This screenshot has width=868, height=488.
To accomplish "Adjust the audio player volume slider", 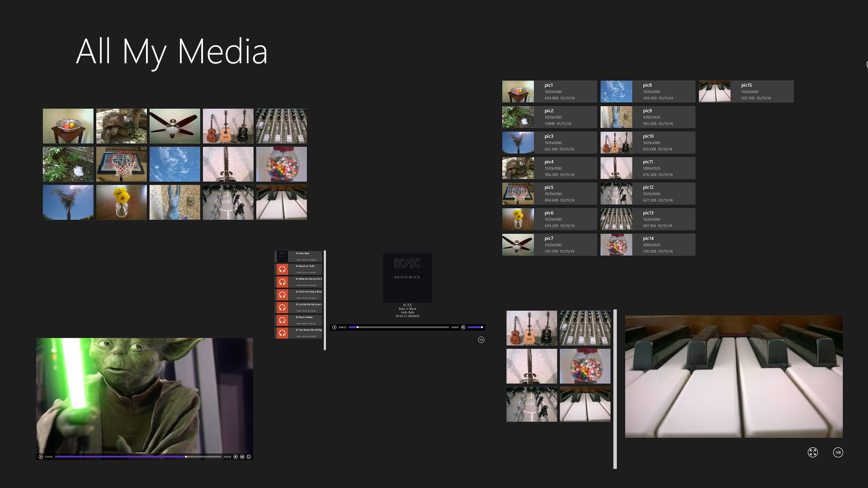I will click(x=475, y=327).
